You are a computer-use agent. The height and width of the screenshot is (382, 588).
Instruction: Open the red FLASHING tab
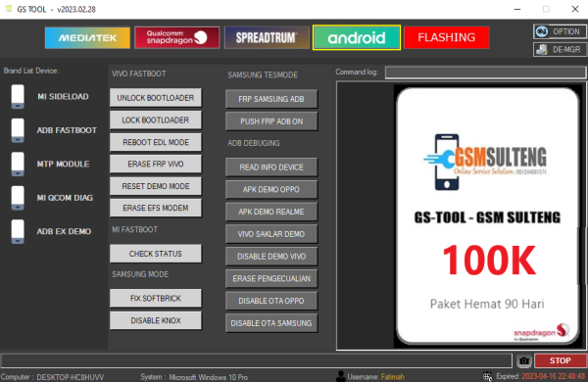(x=446, y=37)
